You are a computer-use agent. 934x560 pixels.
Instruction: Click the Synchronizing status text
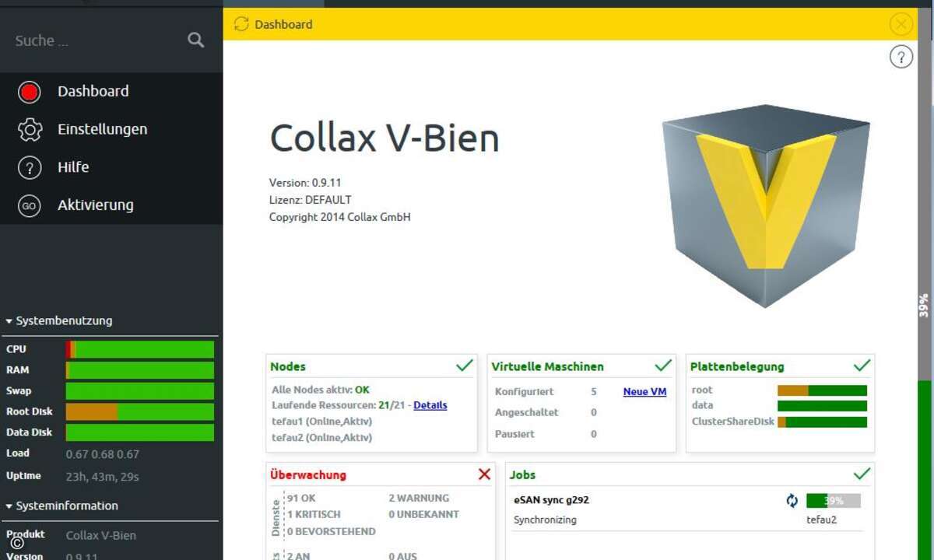[545, 520]
